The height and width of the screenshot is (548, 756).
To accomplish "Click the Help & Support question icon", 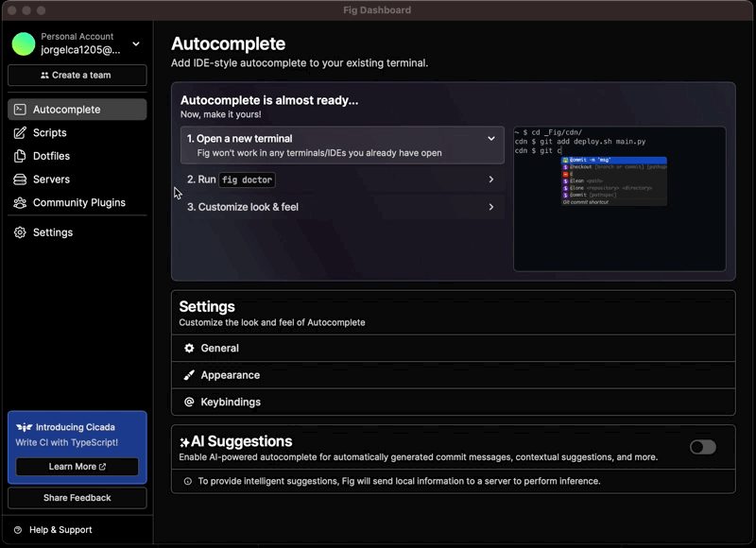I will (x=18, y=530).
